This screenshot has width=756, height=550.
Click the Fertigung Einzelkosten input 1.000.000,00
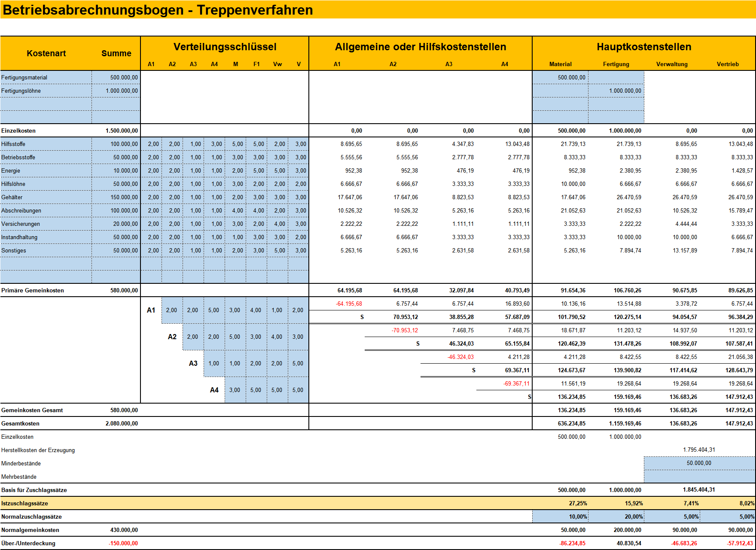[616, 91]
